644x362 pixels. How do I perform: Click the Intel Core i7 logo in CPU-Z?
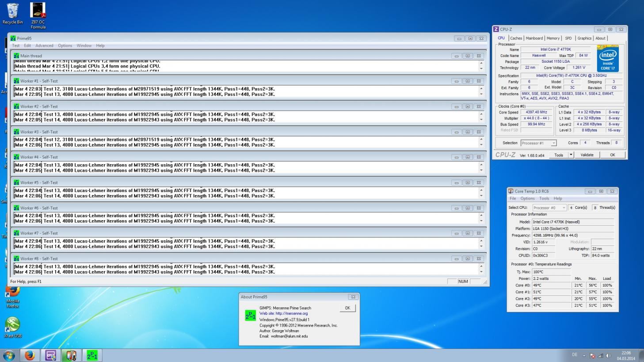(608, 58)
